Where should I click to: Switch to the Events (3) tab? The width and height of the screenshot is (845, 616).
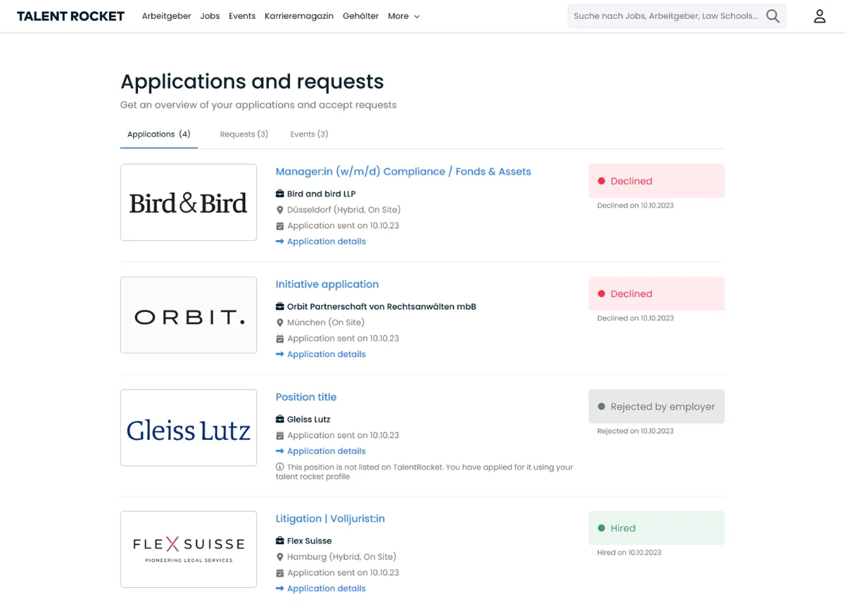tap(309, 134)
